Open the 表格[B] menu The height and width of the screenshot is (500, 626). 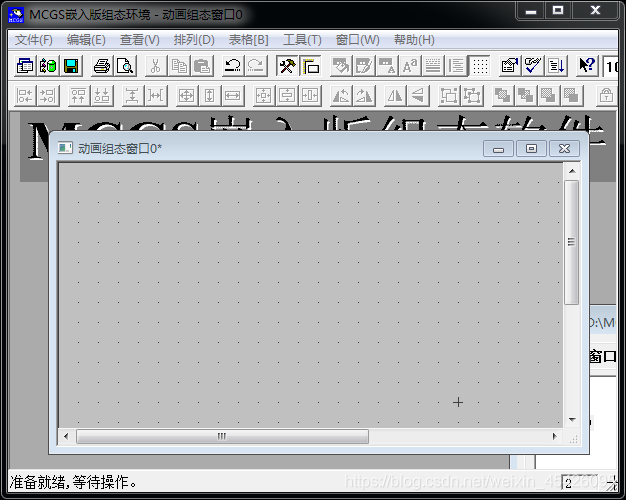(x=248, y=40)
